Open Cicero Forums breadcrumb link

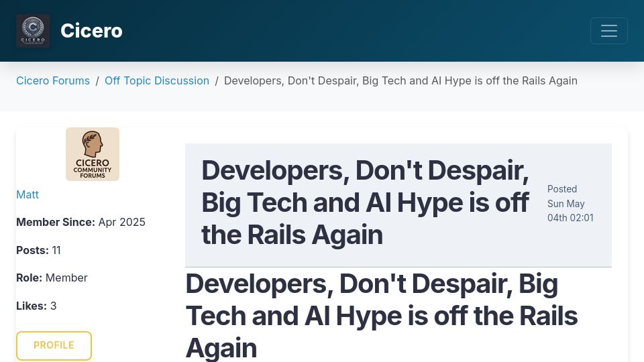[x=53, y=81]
